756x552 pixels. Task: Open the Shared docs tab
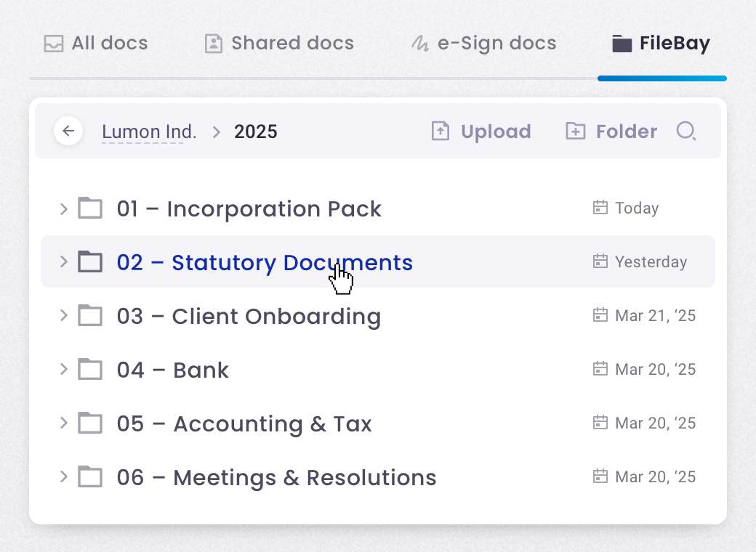[x=279, y=44]
